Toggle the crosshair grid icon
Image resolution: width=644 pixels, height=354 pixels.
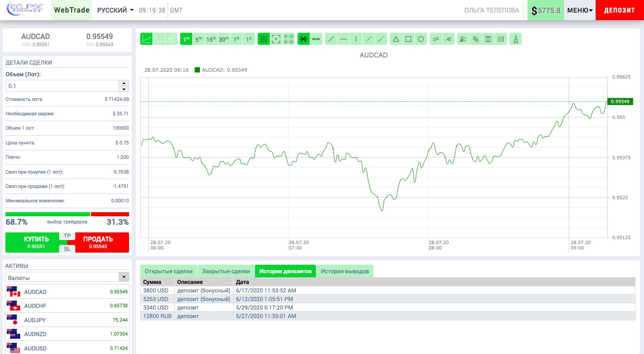(264, 39)
